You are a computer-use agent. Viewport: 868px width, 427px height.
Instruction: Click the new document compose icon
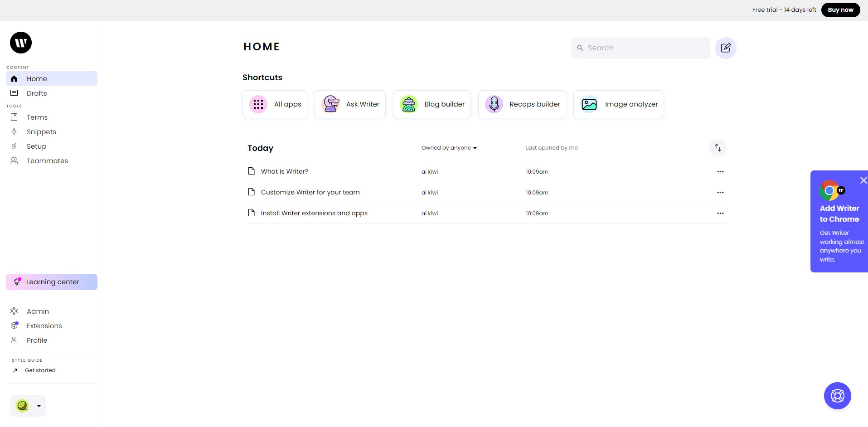725,48
